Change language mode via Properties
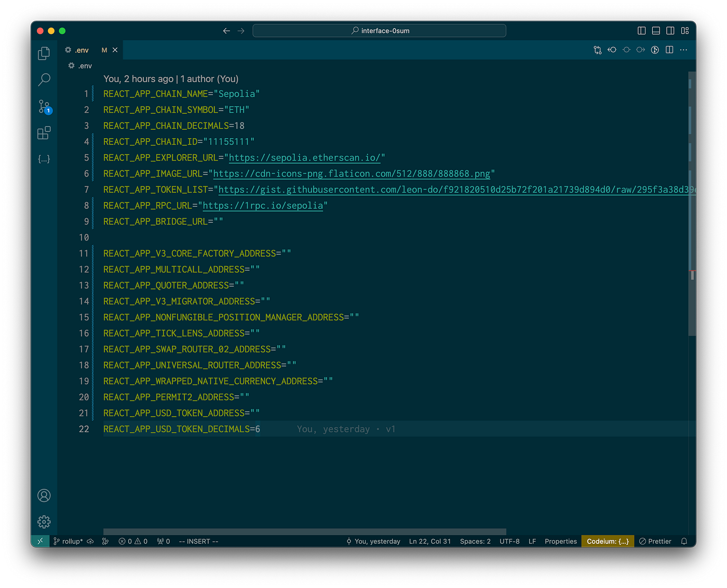727x588 pixels. tap(561, 541)
